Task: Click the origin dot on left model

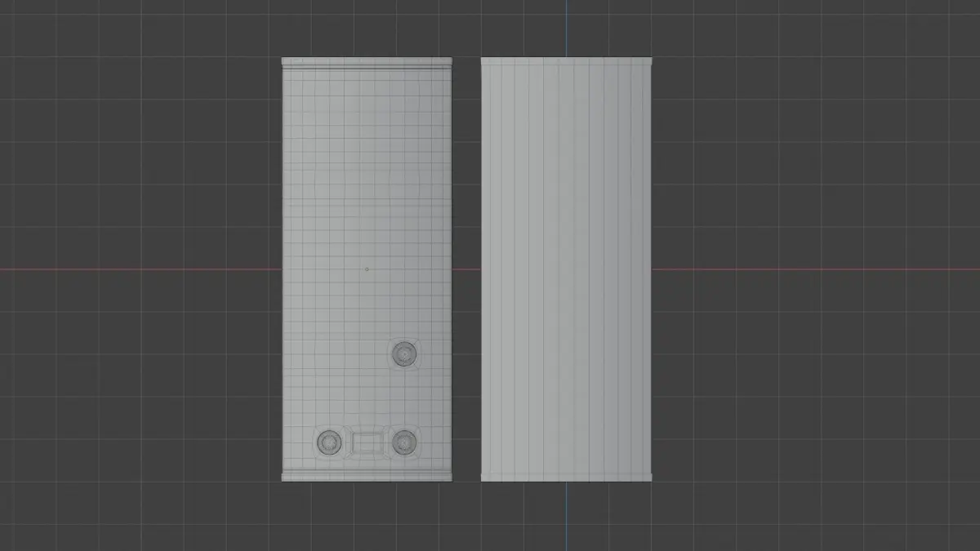Action: pyautogui.click(x=367, y=269)
